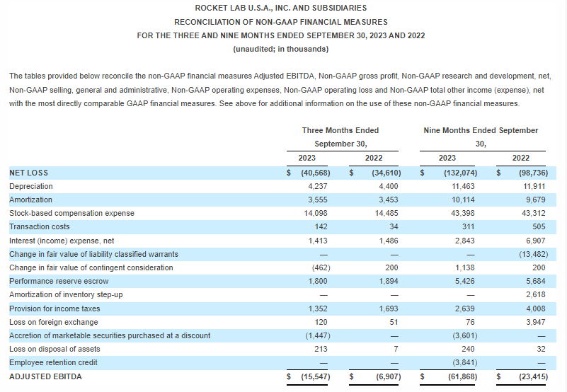This screenshot has width=567, height=392.
Task: Select the Provision for income taxes label
Action: click(55, 309)
